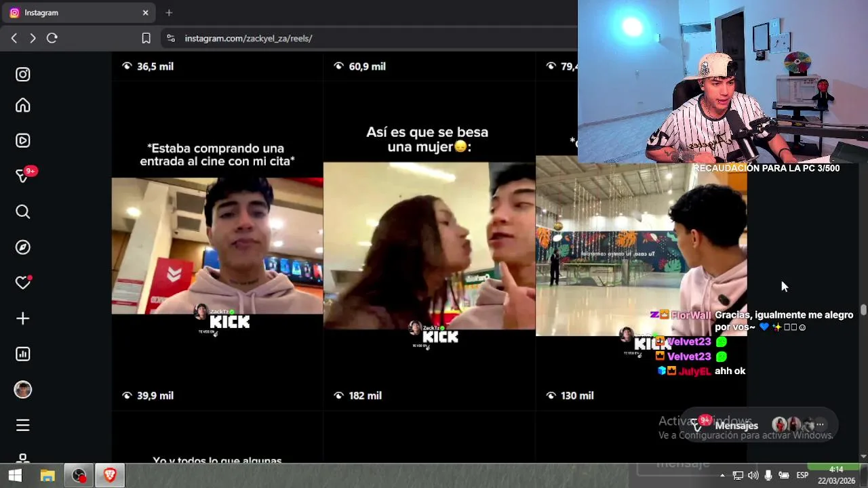Viewport: 868px width, 488px height.
Task: Click the microphone tray icon
Action: click(768, 476)
